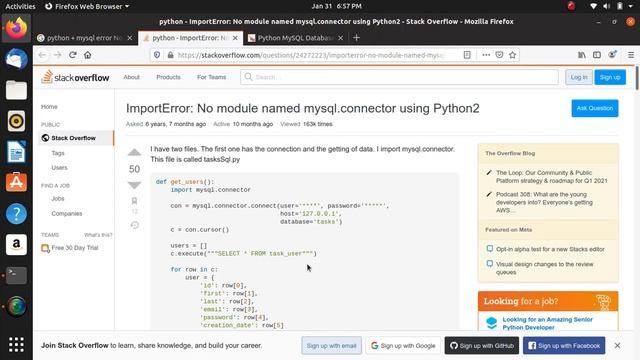Go to the Firefox home page
This screenshot has height=360, width=640.
pos(87,55)
